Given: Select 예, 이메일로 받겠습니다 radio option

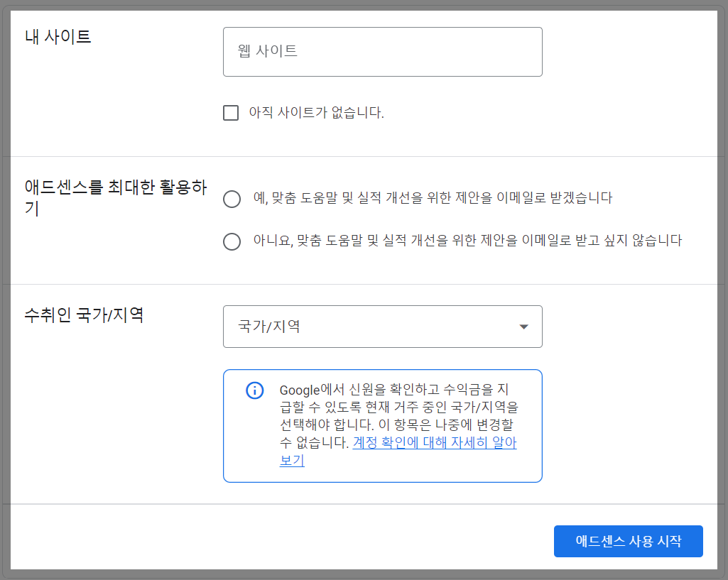Looking at the screenshot, I should 232,199.
